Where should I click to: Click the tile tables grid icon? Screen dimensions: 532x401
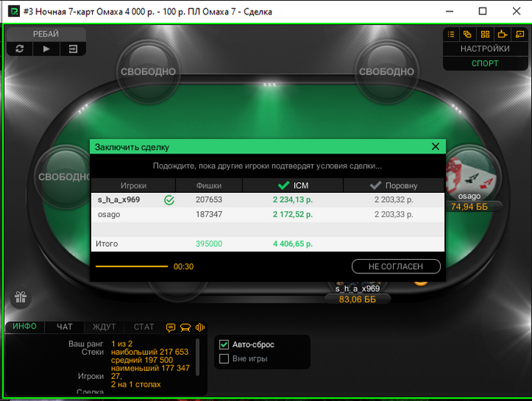(x=485, y=34)
